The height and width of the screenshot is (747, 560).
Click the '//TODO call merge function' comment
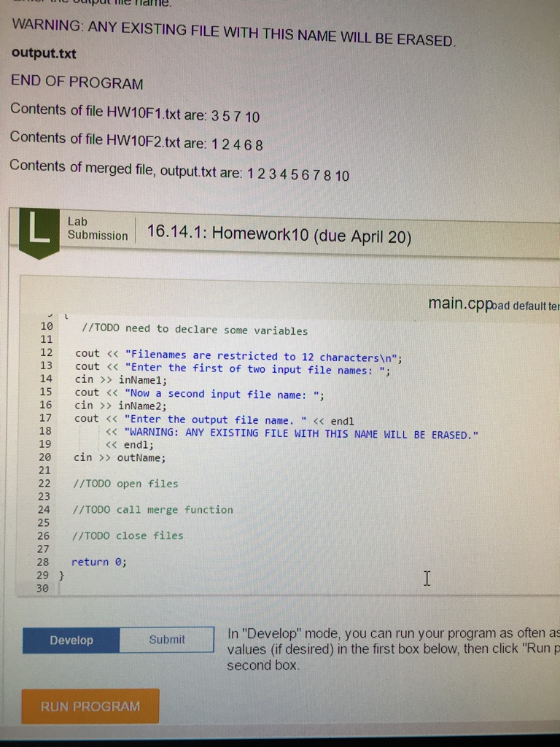pyautogui.click(x=153, y=510)
